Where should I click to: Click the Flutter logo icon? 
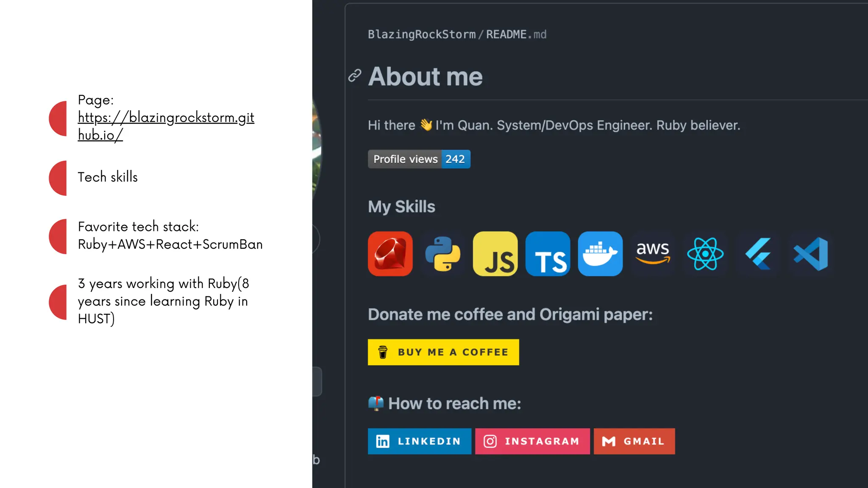click(x=758, y=254)
